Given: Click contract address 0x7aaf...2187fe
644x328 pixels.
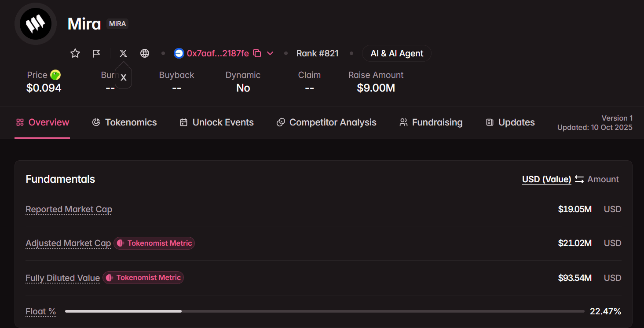Looking at the screenshot, I should 218,53.
